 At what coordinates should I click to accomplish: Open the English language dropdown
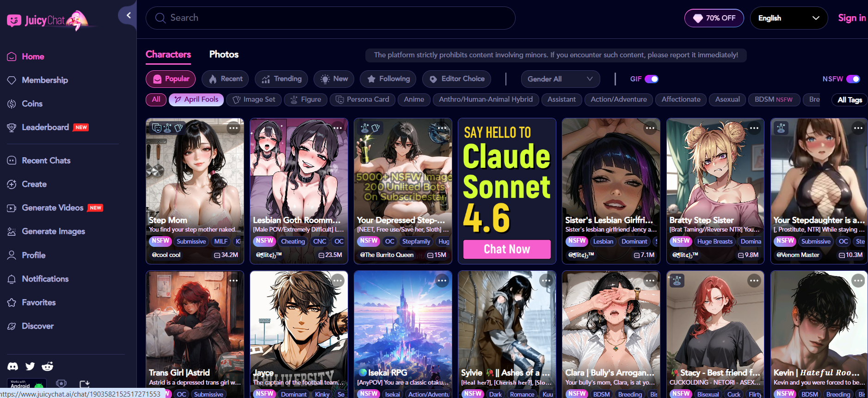(789, 18)
